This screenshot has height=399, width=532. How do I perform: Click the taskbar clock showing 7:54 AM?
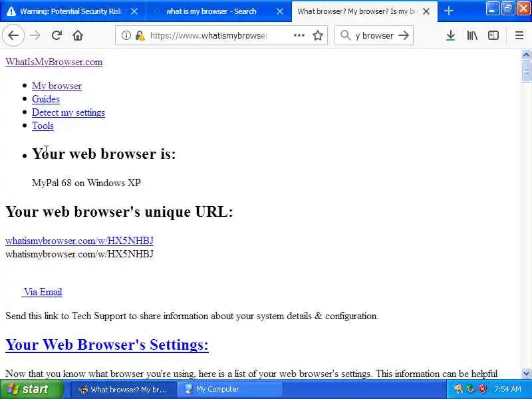click(508, 389)
